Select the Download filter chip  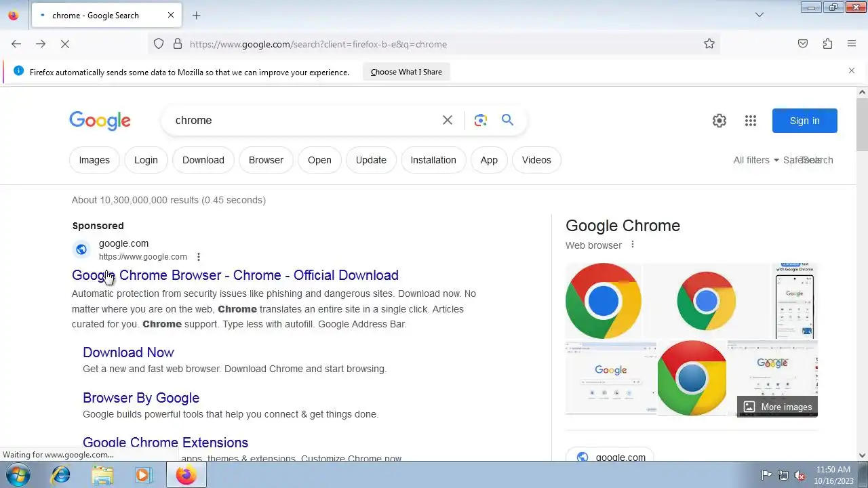coord(203,160)
